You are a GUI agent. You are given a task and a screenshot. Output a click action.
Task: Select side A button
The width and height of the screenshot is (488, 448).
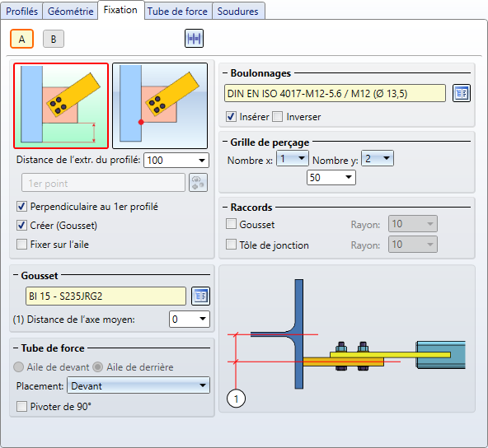pos(21,39)
